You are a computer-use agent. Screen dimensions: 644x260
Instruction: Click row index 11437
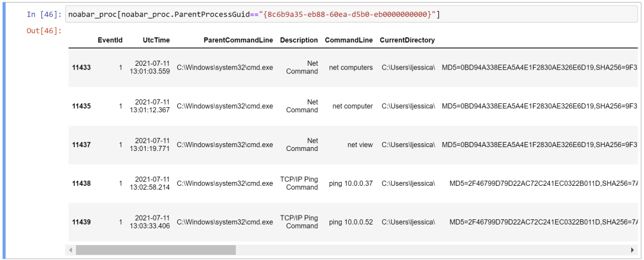click(x=81, y=145)
